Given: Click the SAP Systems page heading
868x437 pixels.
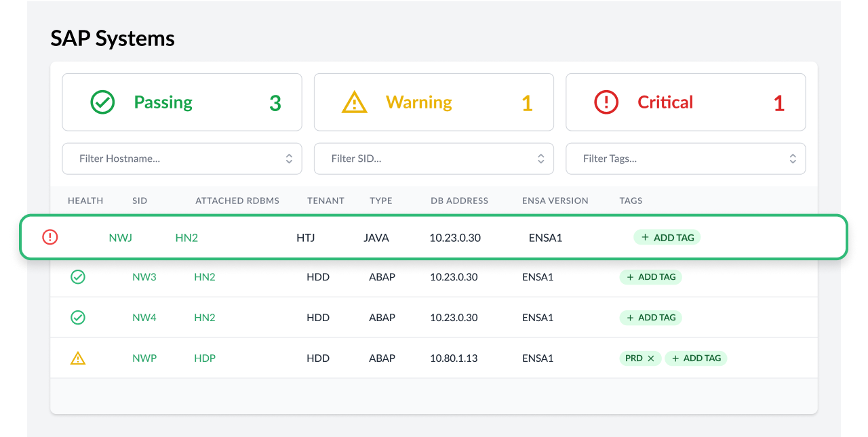Looking at the screenshot, I should coord(113,39).
